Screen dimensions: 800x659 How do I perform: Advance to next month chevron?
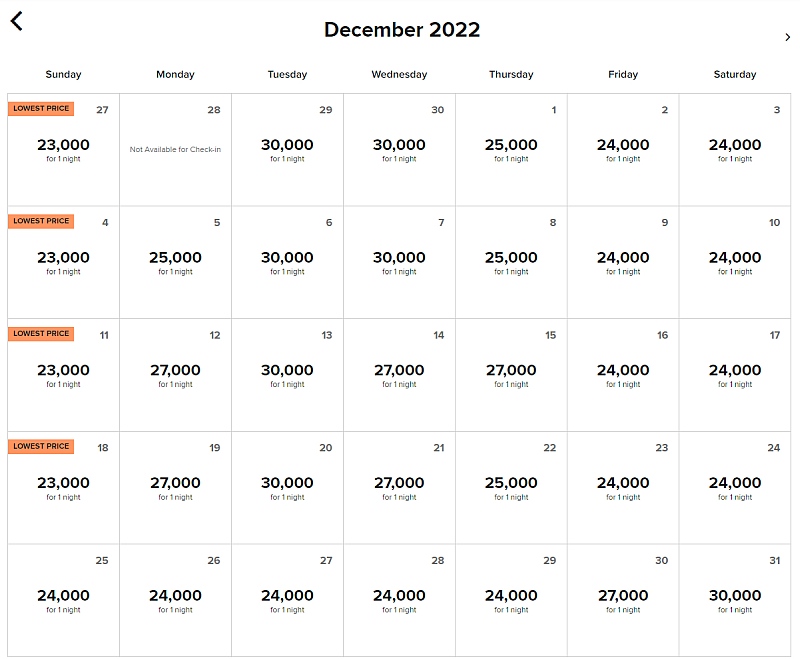[787, 37]
